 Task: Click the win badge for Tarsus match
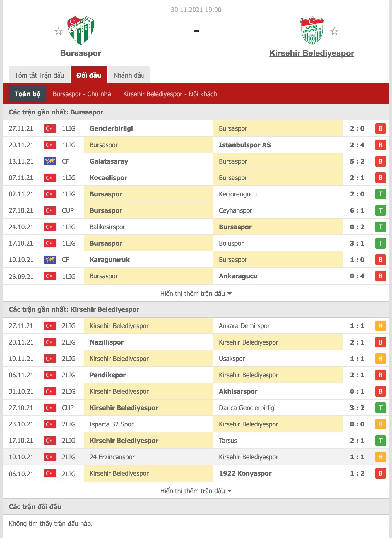click(381, 441)
